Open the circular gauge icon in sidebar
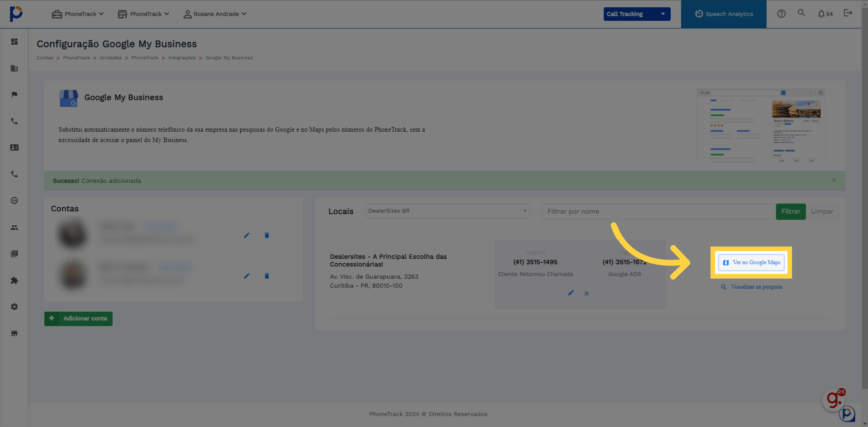The image size is (868, 427). point(14,200)
